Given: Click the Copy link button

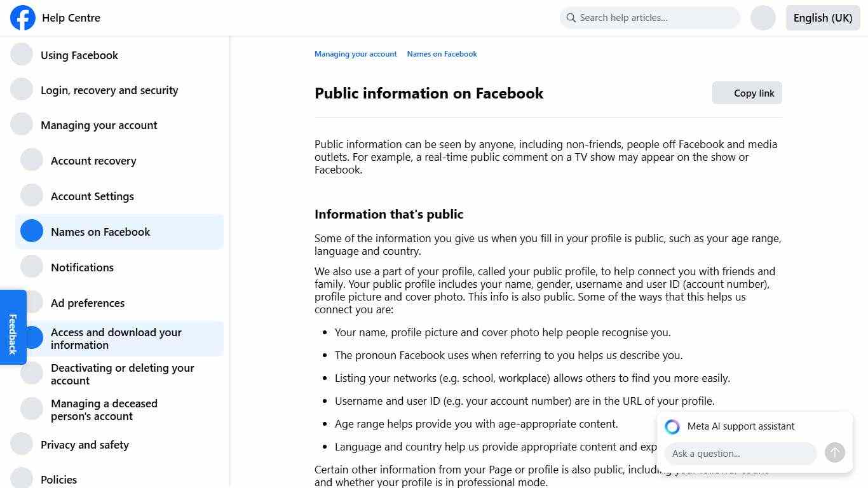Looking at the screenshot, I should click(747, 93).
